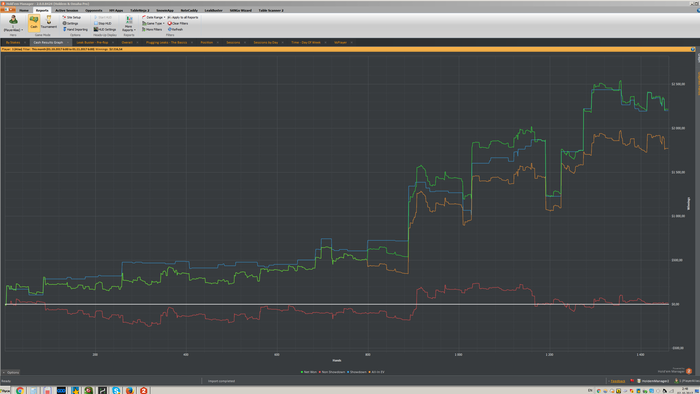Open the SnowieApp ribbon tab
Image resolution: width=700 pixels, height=394 pixels.
point(165,10)
